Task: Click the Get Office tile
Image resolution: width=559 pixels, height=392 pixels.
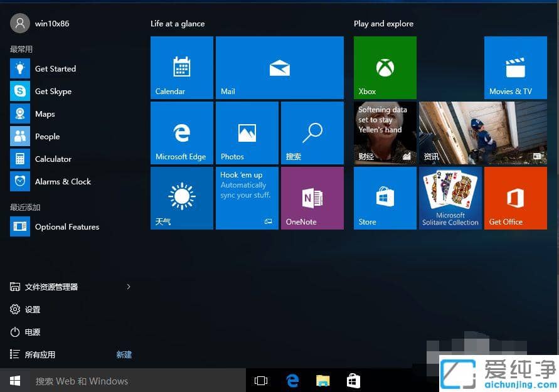Action: (x=515, y=198)
